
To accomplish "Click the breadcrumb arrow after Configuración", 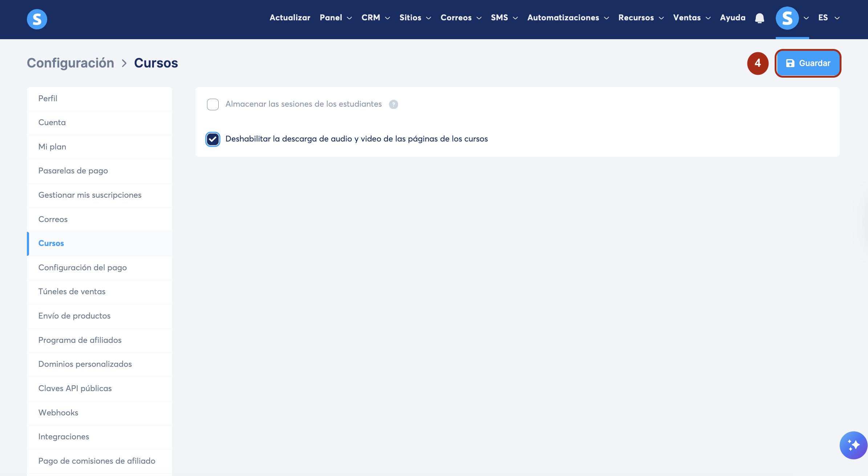I will click(x=124, y=63).
